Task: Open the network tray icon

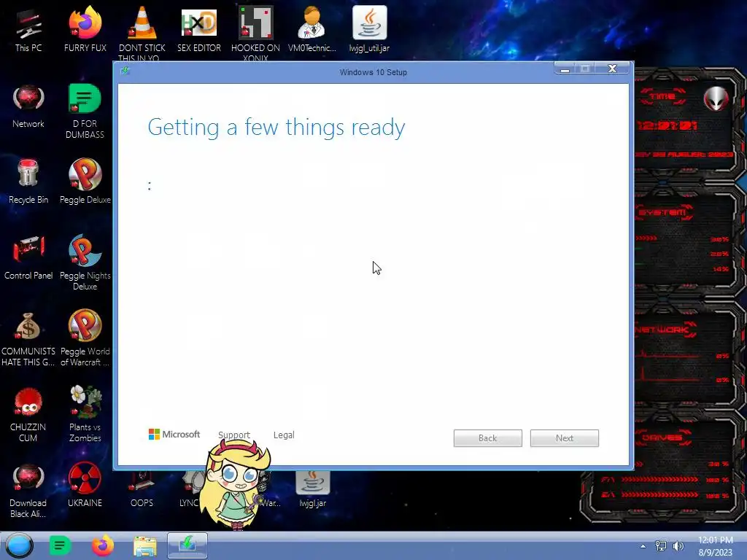Action: tap(661, 545)
